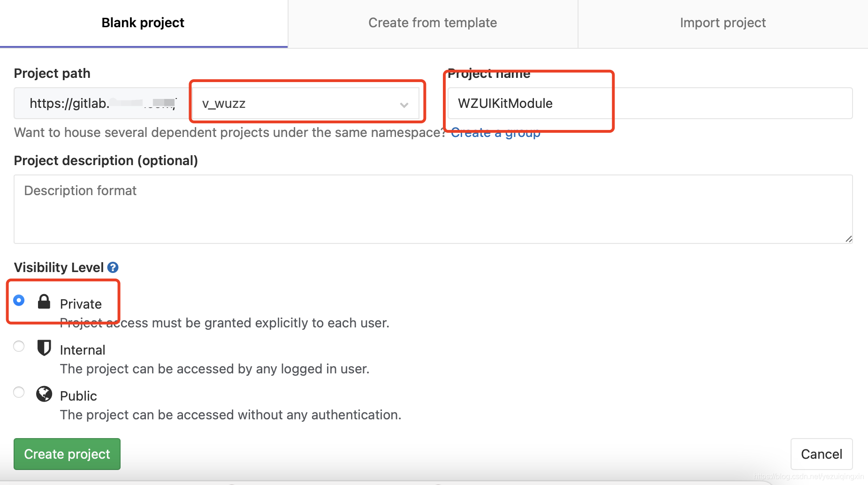Click the Private label text
This screenshot has height=485, width=868.
(81, 304)
